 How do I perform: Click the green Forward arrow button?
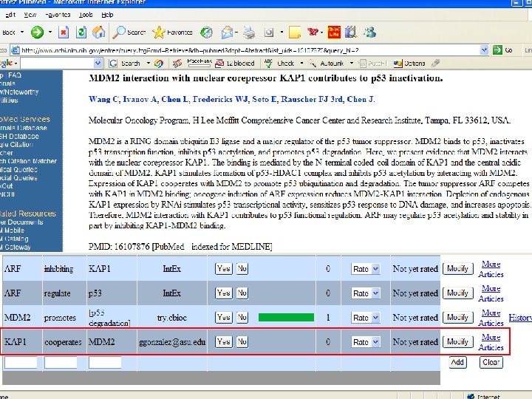pyautogui.click(x=37, y=33)
